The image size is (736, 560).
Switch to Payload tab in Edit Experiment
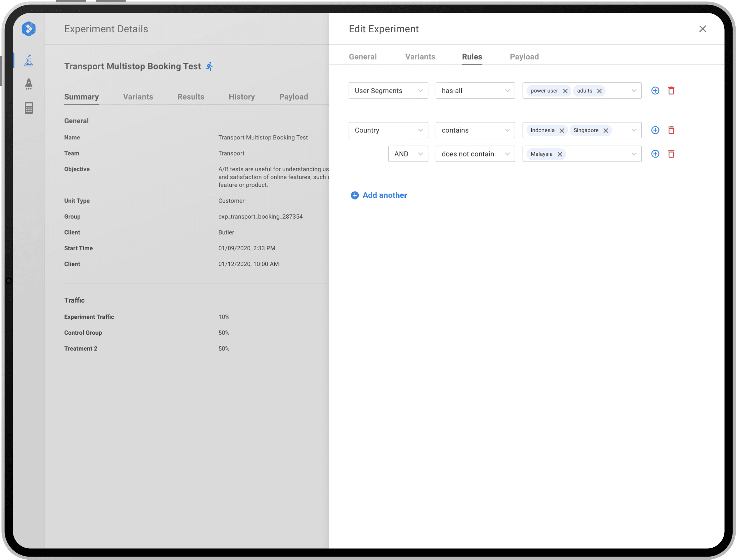(524, 57)
